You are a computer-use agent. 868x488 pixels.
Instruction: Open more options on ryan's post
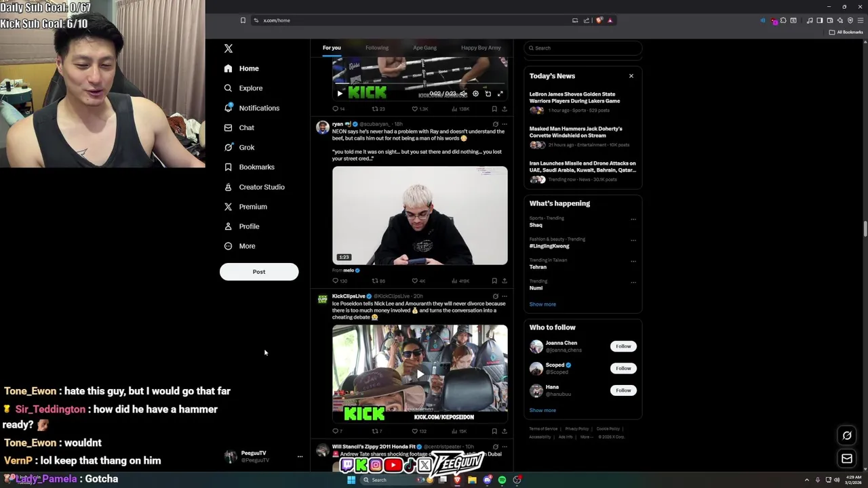[x=505, y=124]
